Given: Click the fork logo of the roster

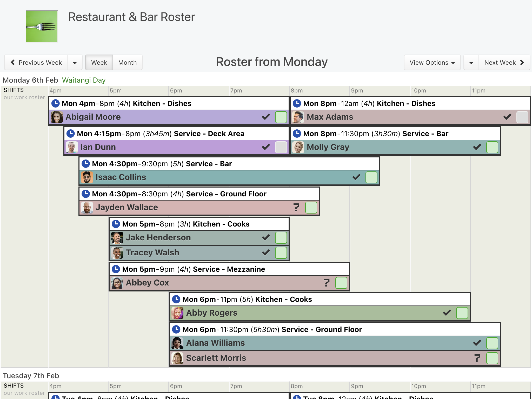Looking at the screenshot, I should [42, 26].
